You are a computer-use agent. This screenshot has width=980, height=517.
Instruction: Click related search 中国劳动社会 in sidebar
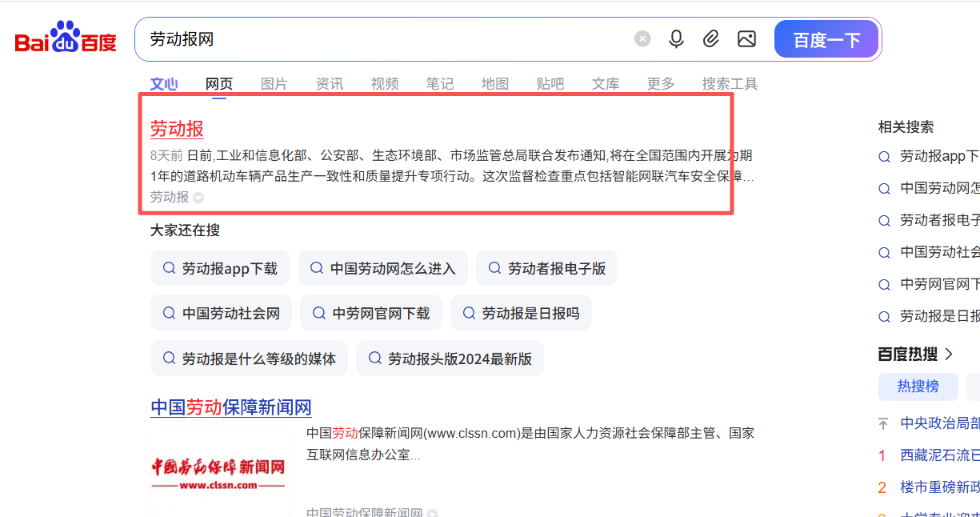[929, 252]
